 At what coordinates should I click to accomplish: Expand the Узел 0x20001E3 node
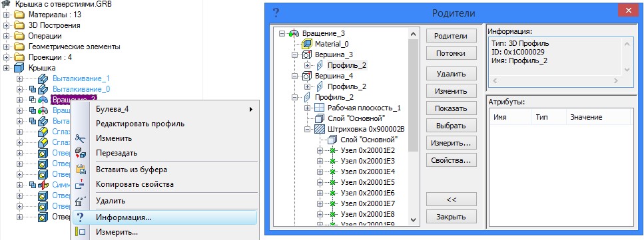click(320, 162)
